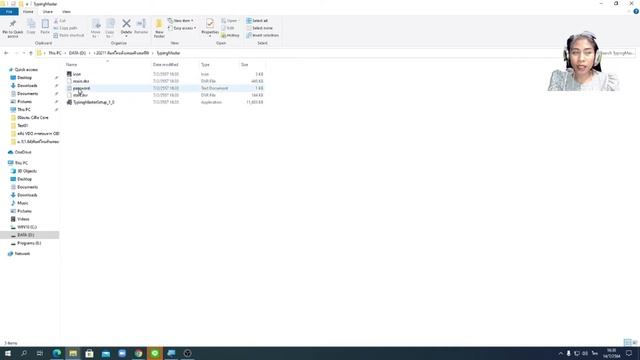Image resolution: width=640 pixels, height=360 pixels.
Task: Open Downloads under Quick access
Action: click(27, 86)
